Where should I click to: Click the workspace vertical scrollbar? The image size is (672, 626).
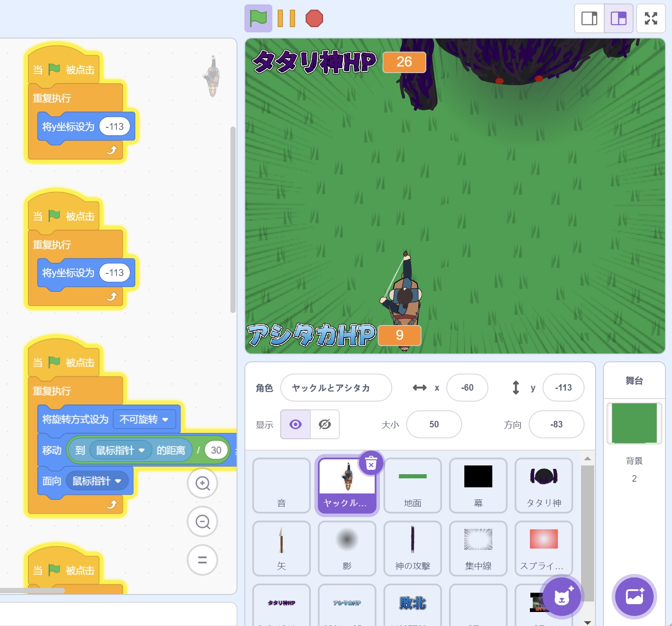pos(233,220)
